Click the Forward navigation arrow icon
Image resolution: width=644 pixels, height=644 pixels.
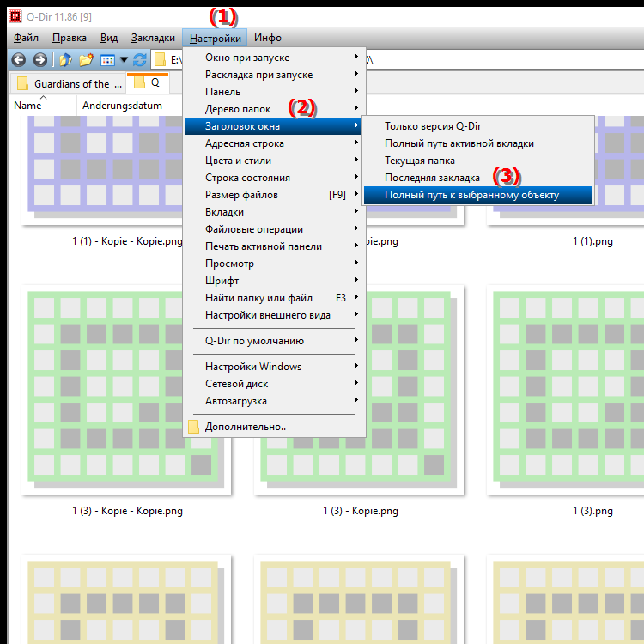[39, 60]
